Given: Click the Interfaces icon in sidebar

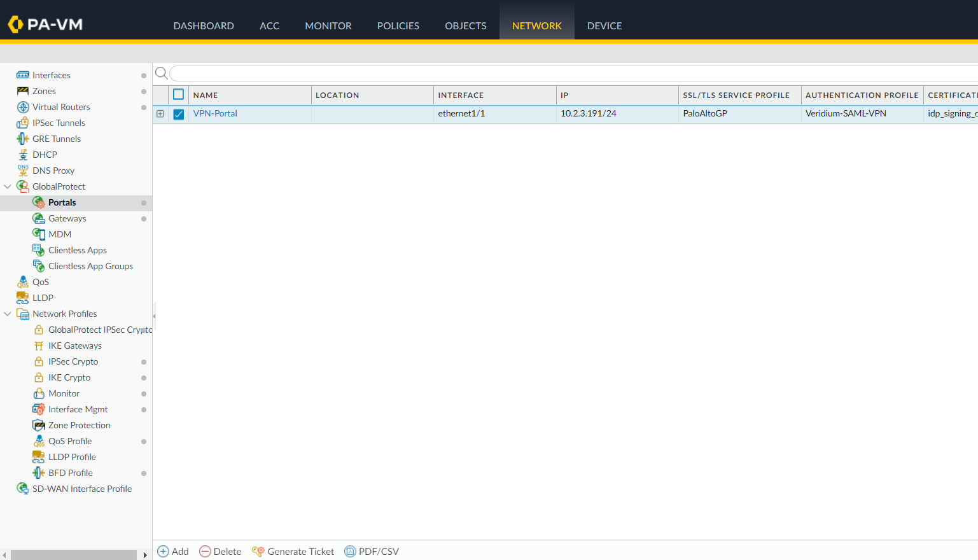Looking at the screenshot, I should [x=23, y=75].
